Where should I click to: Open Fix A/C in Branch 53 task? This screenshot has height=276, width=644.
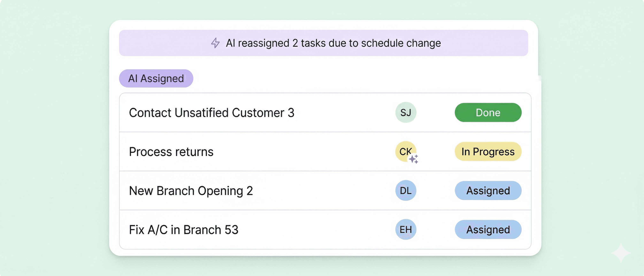pos(184,230)
